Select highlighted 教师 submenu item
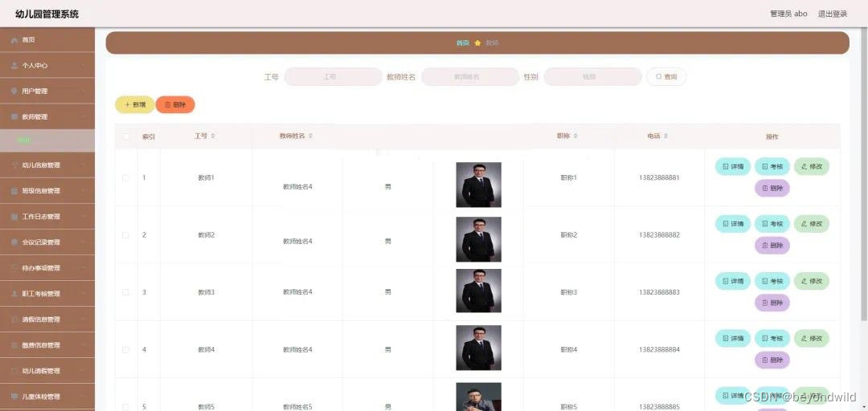This screenshot has width=868, height=411. point(47,140)
